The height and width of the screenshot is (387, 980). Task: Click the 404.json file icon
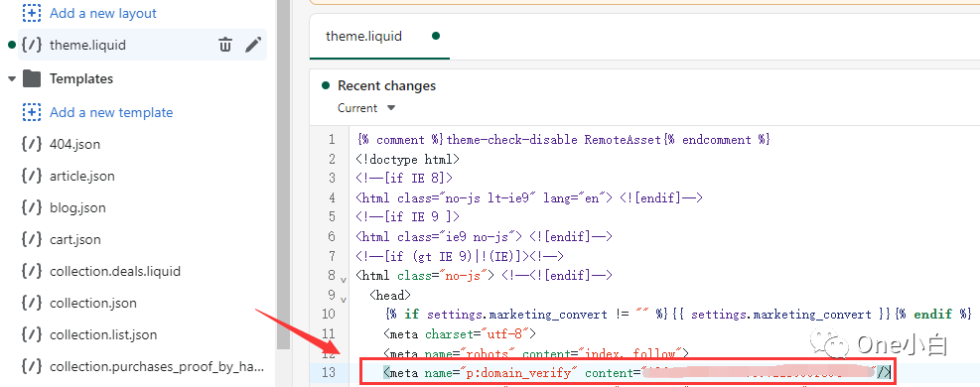[31, 144]
